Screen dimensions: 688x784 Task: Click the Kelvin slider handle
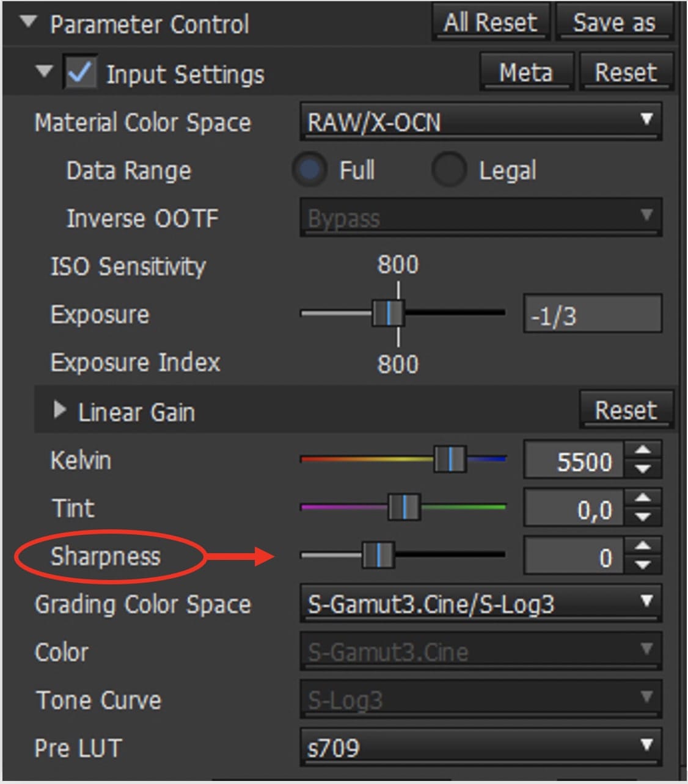point(450,459)
